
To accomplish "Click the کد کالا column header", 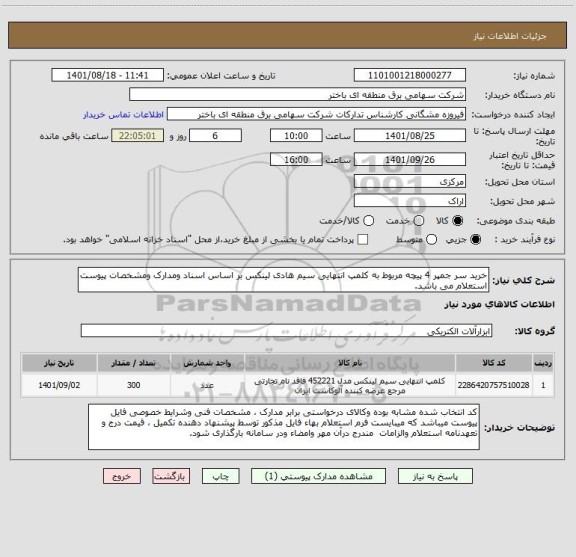I will pyautogui.click(x=494, y=363).
